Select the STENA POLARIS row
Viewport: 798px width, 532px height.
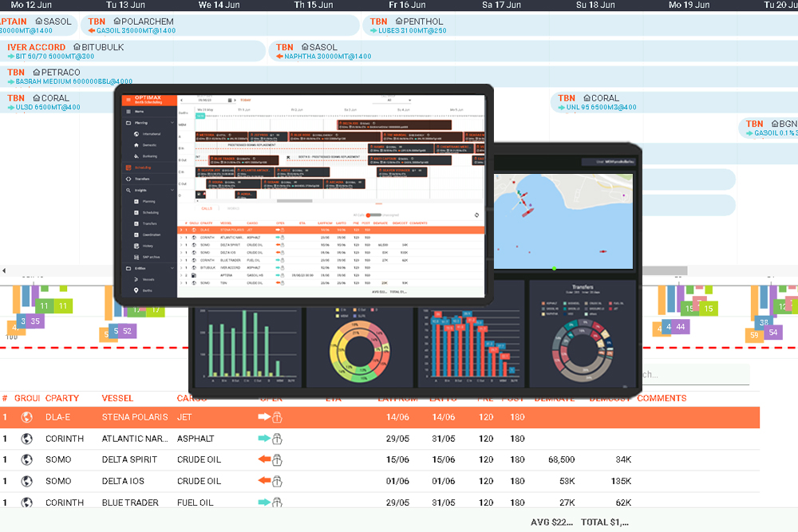(x=134, y=417)
